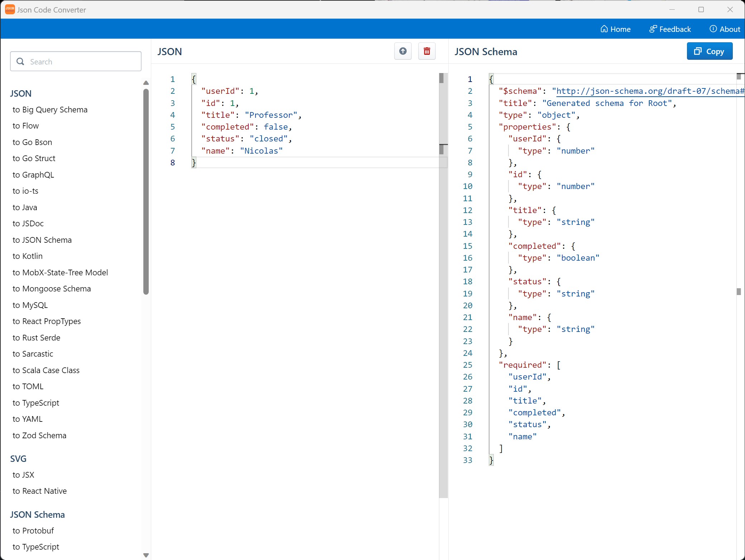Click the Json Code Converter app logo

point(10,10)
